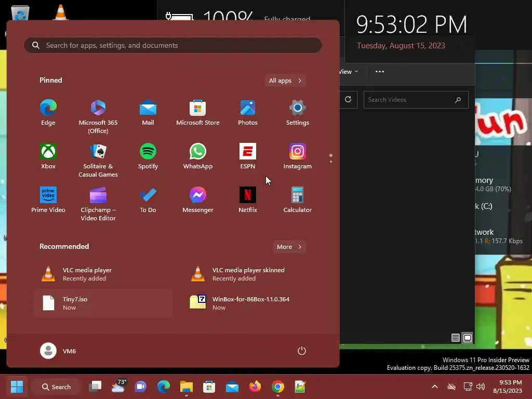Open the Messenger app
The image size is (532, 399).
[198, 200]
